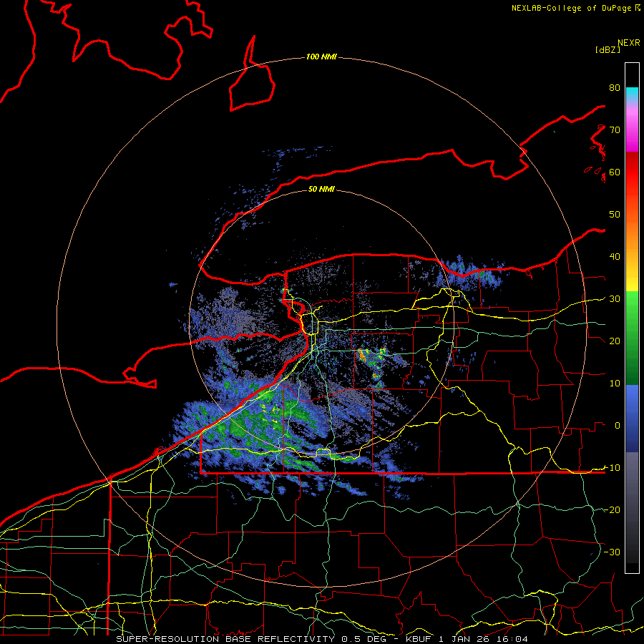Click the Super-Resolution Base Reflectivity KBUF caption
This screenshot has width=644, height=644.
[321, 639]
